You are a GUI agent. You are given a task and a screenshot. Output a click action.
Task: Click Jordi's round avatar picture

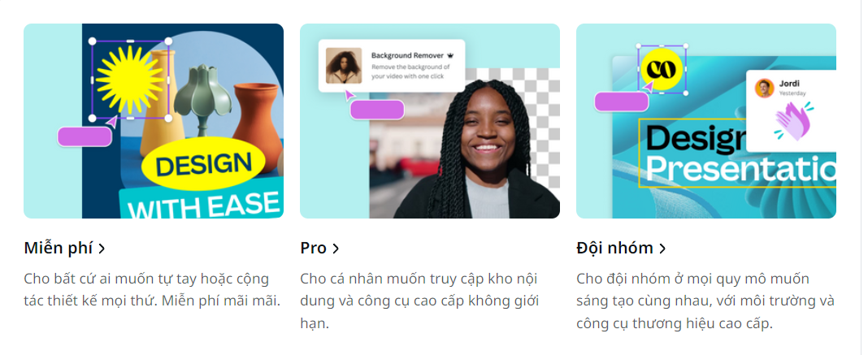coord(764,88)
